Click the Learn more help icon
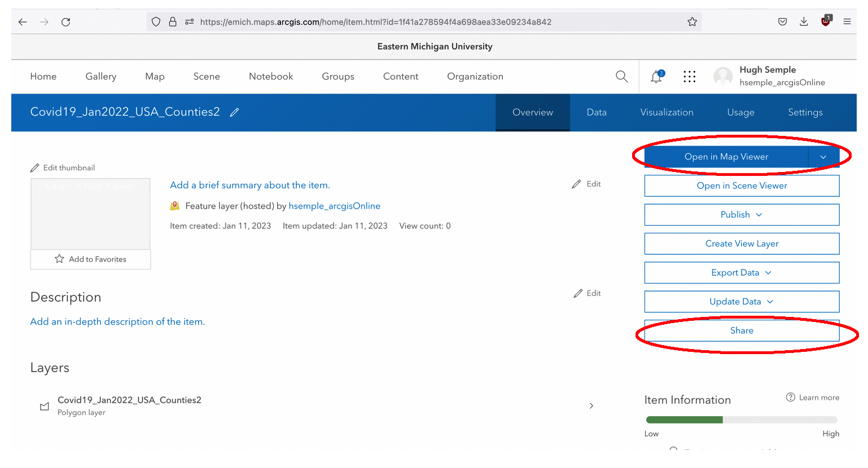 [x=791, y=398]
